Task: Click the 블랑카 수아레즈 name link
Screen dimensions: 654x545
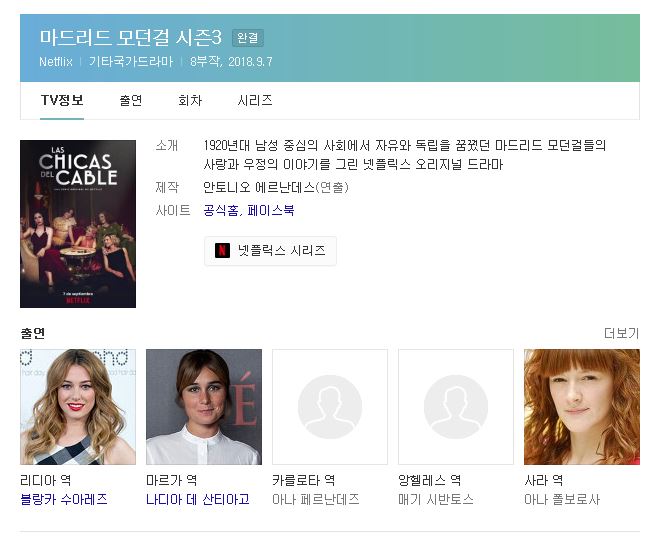Action: pos(64,499)
